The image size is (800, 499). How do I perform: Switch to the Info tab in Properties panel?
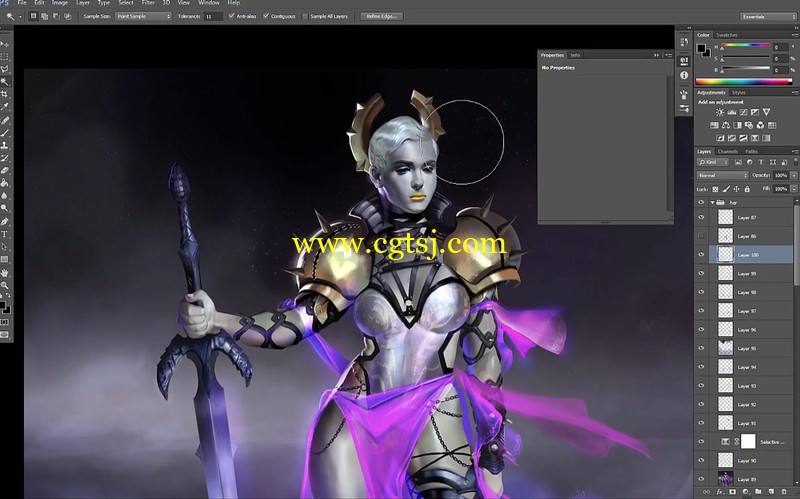575,55
